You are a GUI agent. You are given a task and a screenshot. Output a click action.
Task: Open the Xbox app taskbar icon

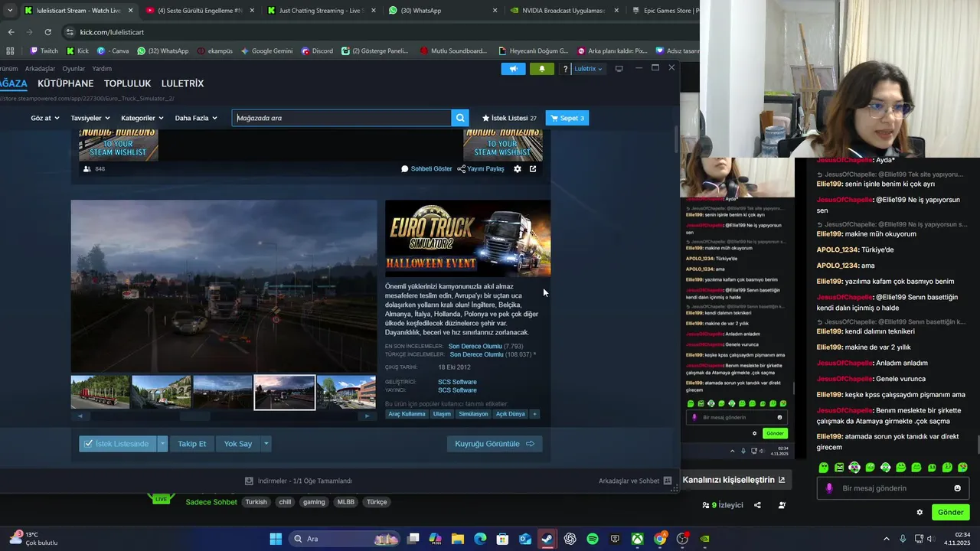(637, 539)
